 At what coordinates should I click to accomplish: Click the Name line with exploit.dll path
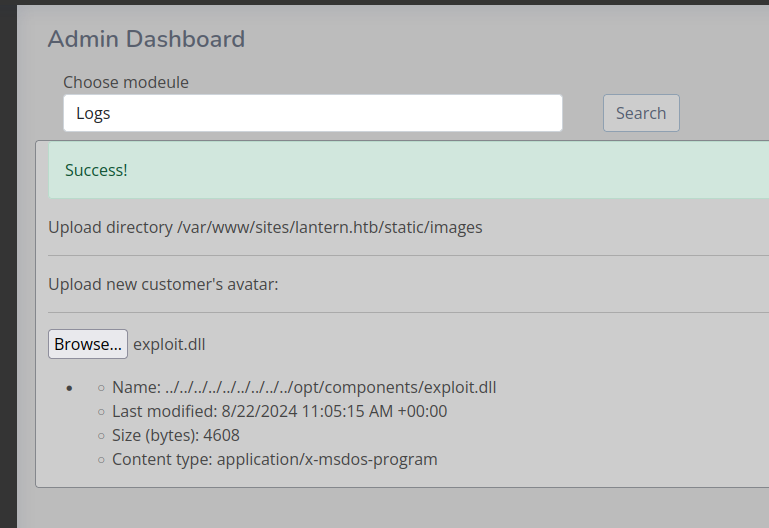point(304,387)
